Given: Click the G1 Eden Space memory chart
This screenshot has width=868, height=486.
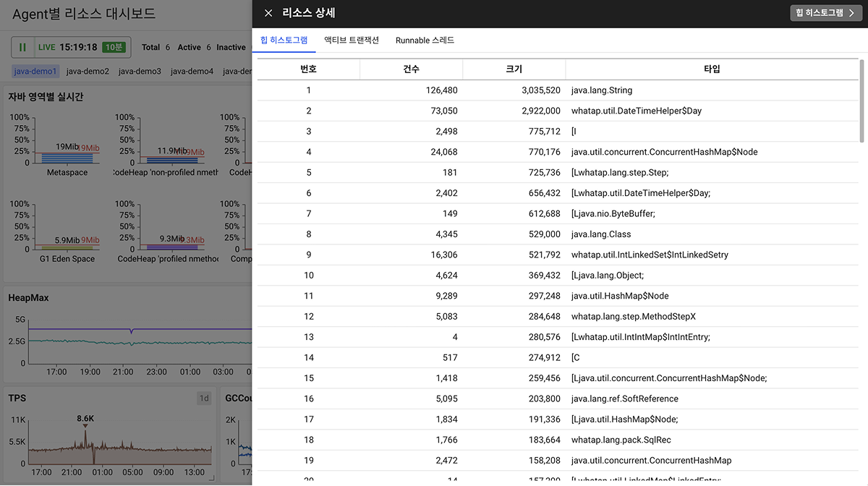Looking at the screenshot, I should tap(56, 231).
